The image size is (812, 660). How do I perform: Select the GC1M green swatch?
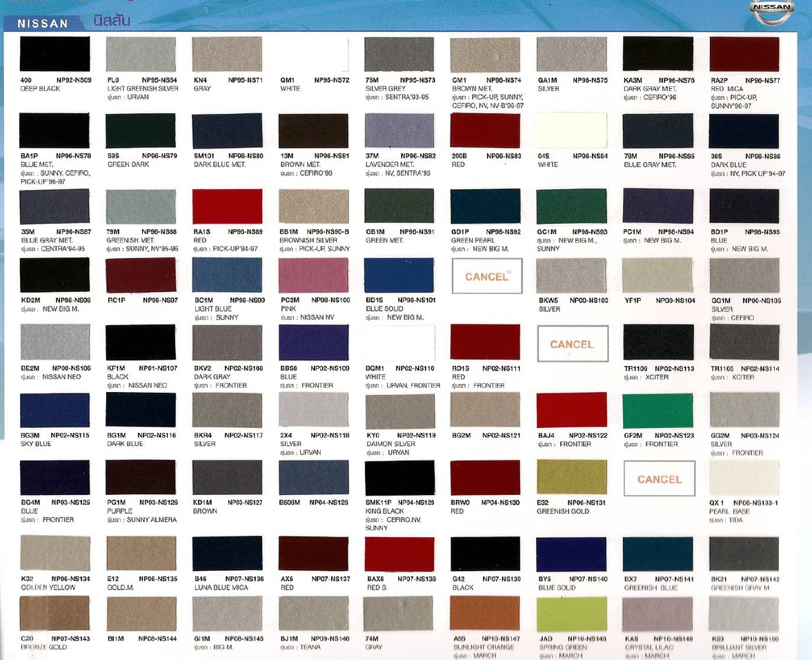coord(572,206)
